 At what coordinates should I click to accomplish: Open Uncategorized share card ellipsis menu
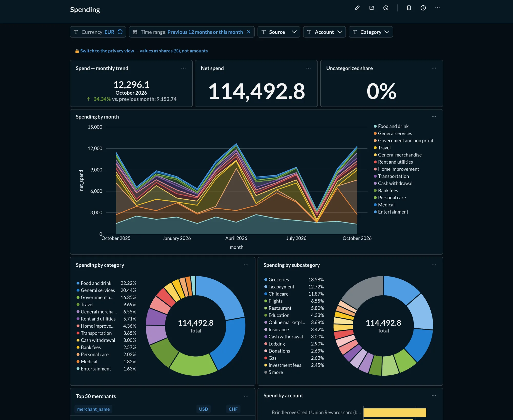point(434,68)
